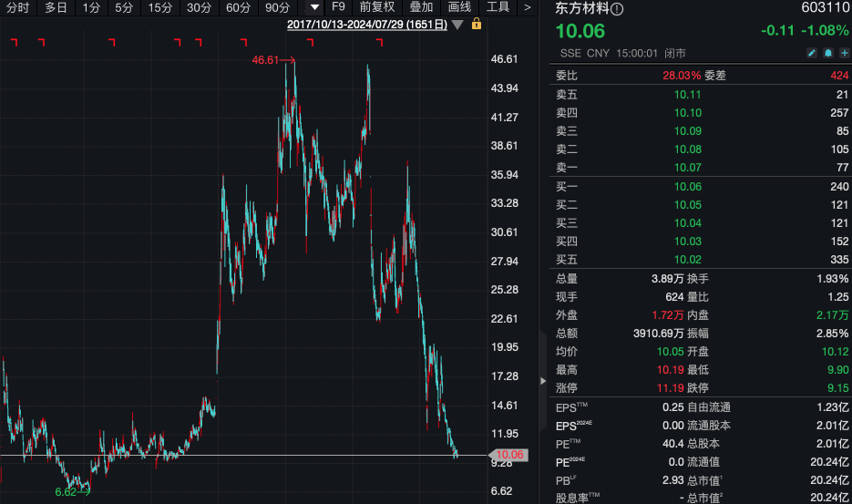The image size is (852, 504).
Task: Click the 总额 value 3910.69万
Action: (x=658, y=334)
